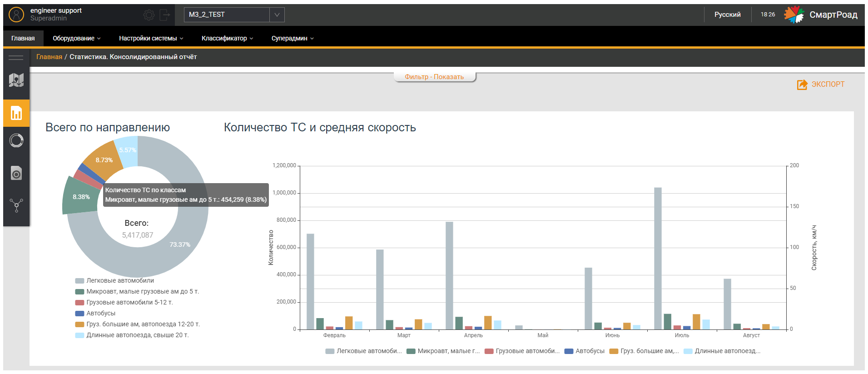Click the gray bar for Март
The width and height of the screenshot is (868, 374).
point(380,289)
